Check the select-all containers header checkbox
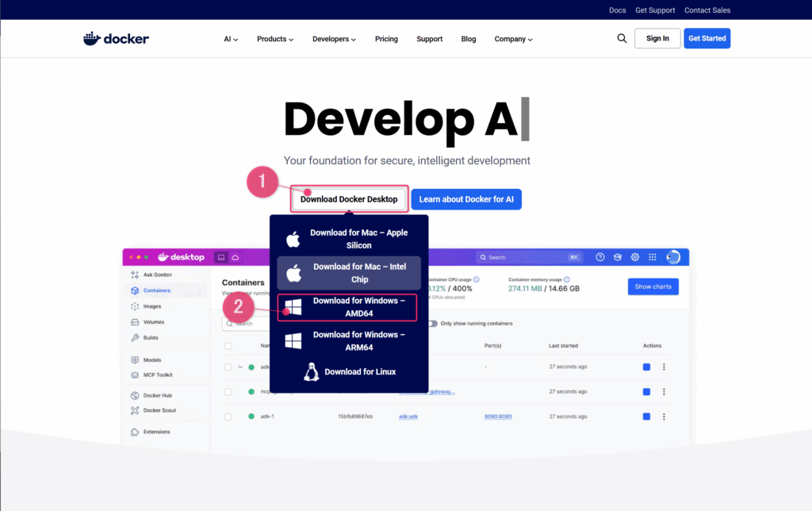The image size is (812, 511). coord(228,346)
